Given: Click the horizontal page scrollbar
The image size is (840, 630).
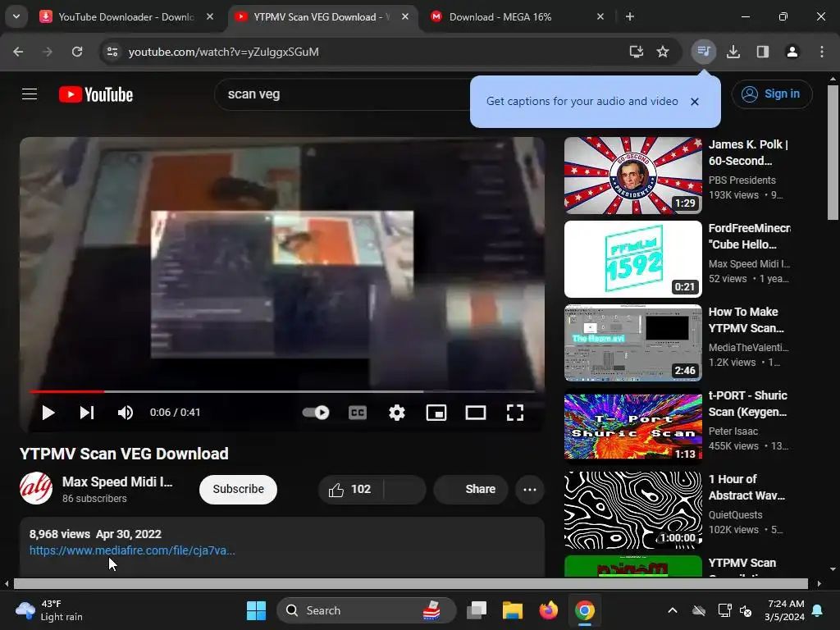Looking at the screenshot, I should pyautogui.click(x=410, y=583).
